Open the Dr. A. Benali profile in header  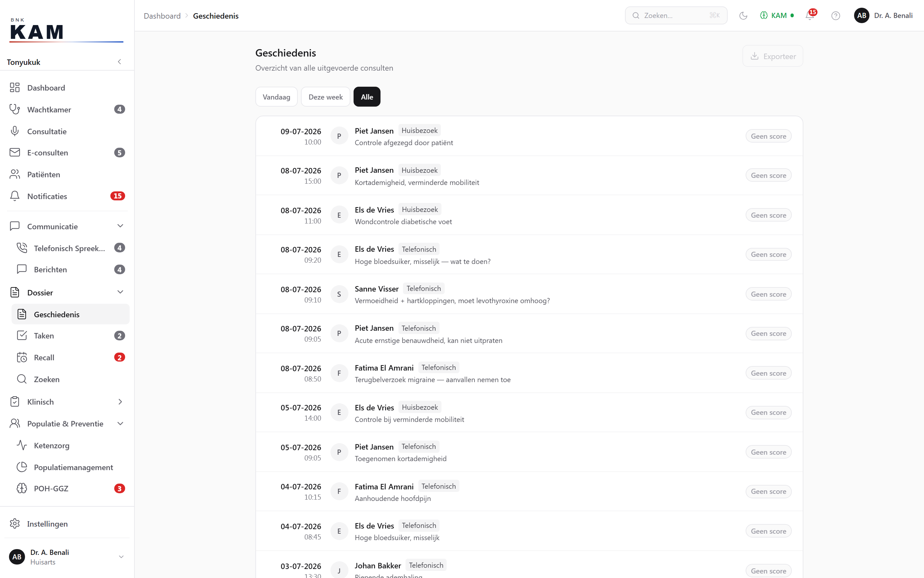pyautogui.click(x=884, y=16)
